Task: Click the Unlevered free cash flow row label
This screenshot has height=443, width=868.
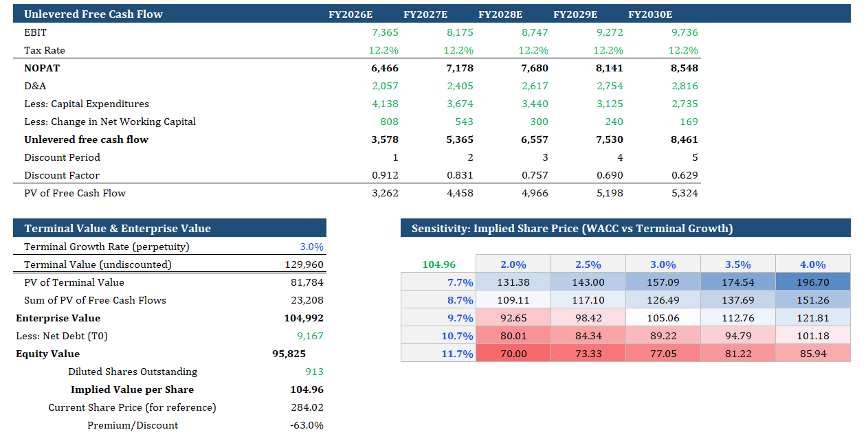Action: coord(86,139)
